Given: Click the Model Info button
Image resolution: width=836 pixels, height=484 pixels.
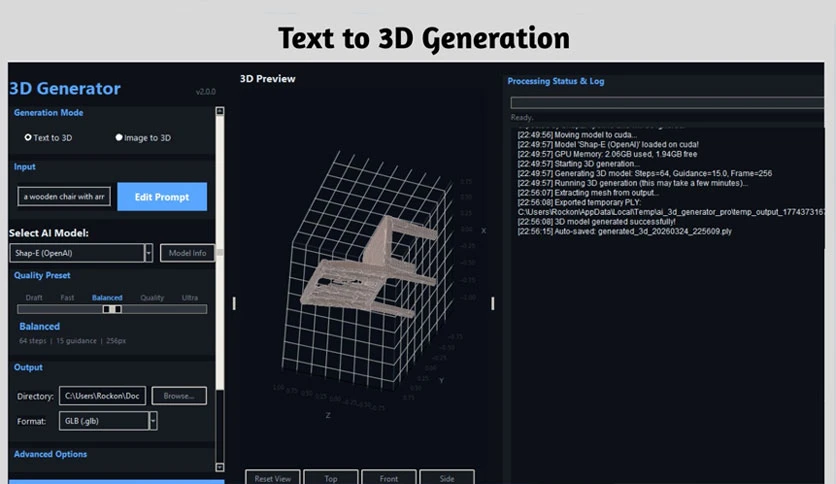Looking at the screenshot, I should pyautogui.click(x=187, y=253).
